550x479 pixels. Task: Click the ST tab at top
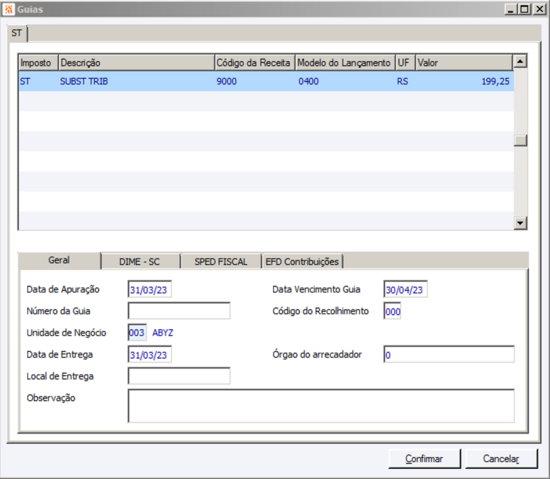click(x=16, y=33)
